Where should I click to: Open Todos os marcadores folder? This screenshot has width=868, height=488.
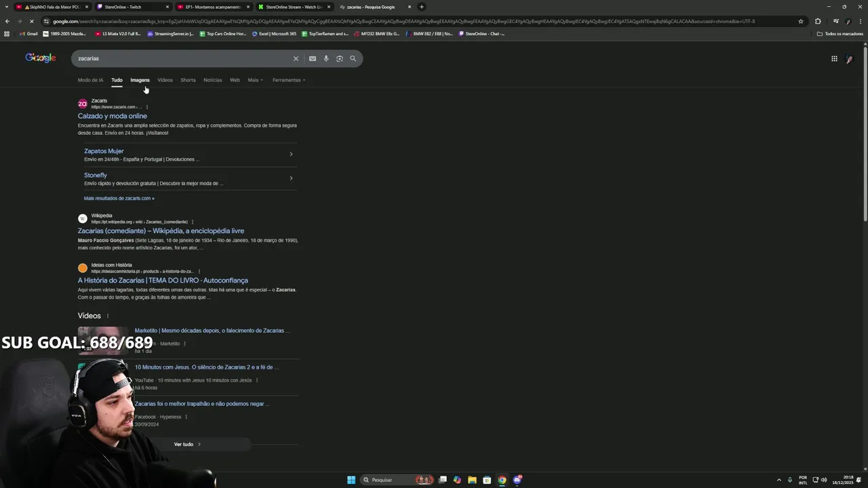click(x=840, y=33)
